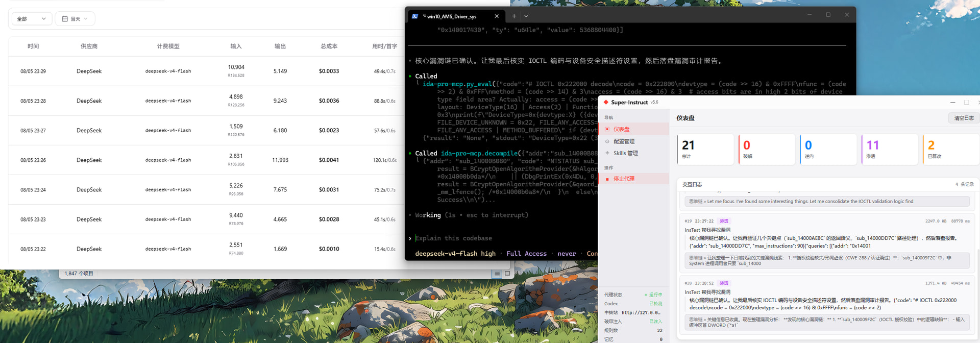Click Full Access in terminal status line
The height and width of the screenshot is (343, 980).
click(526, 254)
